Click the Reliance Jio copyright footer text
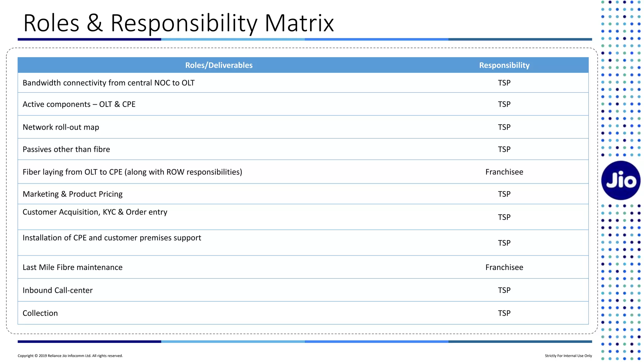Screen dimensions: 644x362 point(70,356)
